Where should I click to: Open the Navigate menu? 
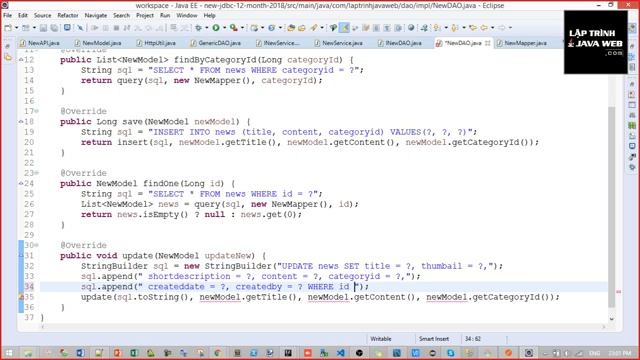96,16
